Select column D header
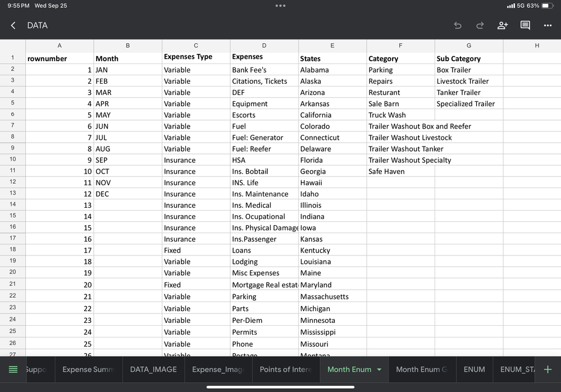This screenshot has height=392, width=561. point(264,45)
